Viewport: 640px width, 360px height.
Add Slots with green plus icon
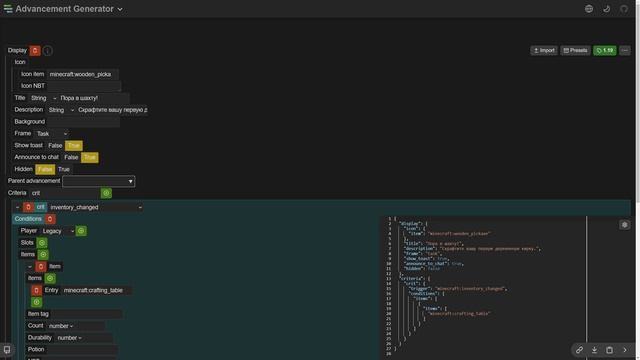pyautogui.click(x=42, y=243)
